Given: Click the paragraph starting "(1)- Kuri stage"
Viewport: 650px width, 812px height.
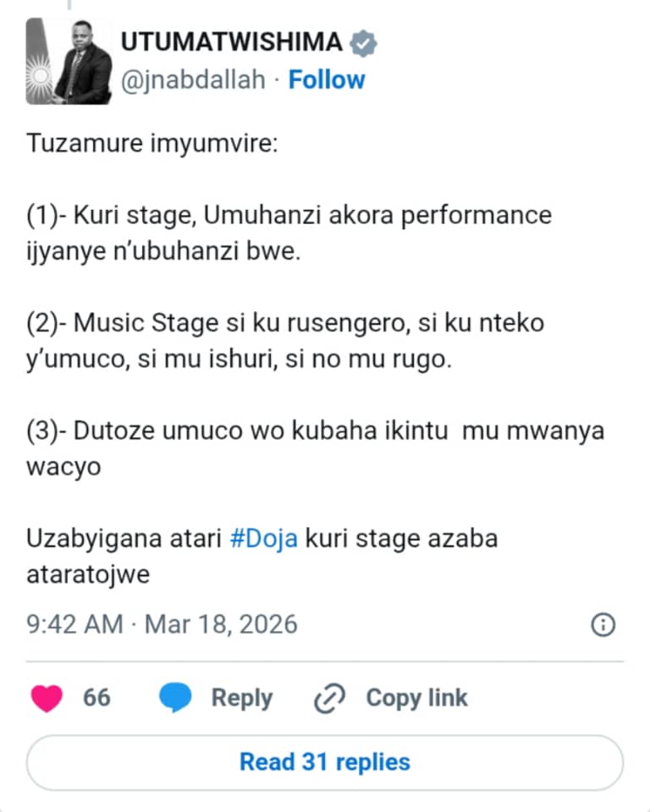Looking at the screenshot, I should point(288,233).
